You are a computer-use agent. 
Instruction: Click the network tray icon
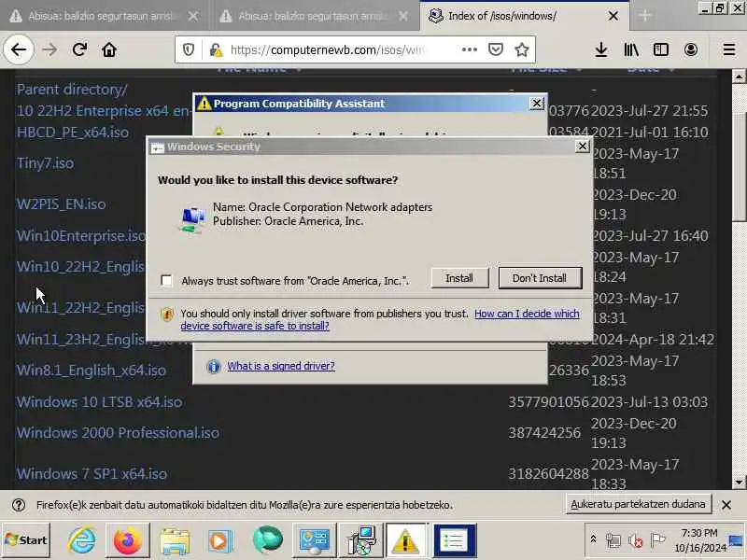click(x=613, y=540)
